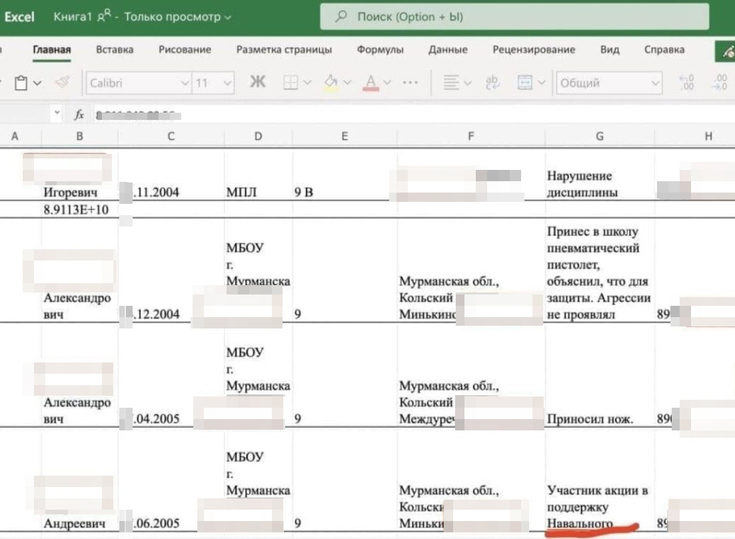Open the Вставка ribbon tab
735x539 pixels.
115,50
